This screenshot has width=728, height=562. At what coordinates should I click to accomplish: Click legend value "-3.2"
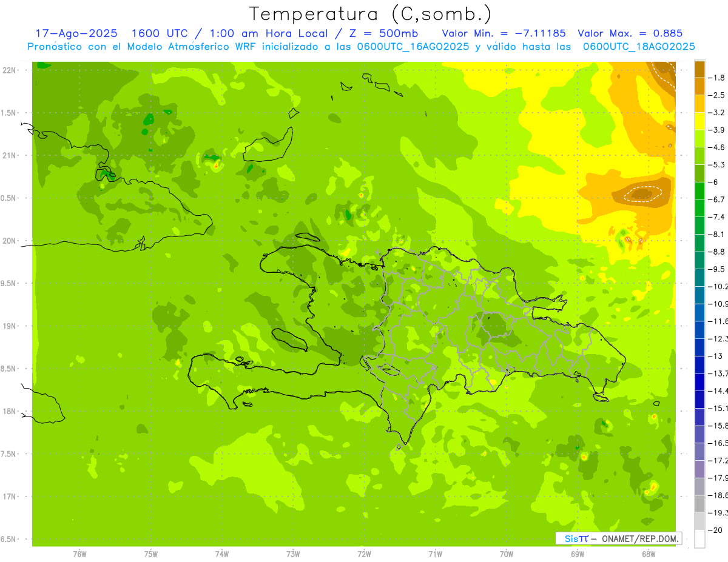716,113
